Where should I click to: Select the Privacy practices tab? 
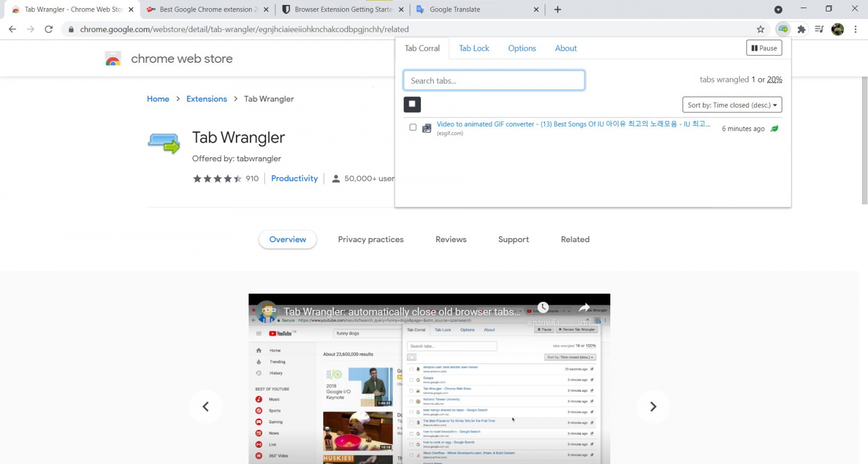pyautogui.click(x=371, y=239)
